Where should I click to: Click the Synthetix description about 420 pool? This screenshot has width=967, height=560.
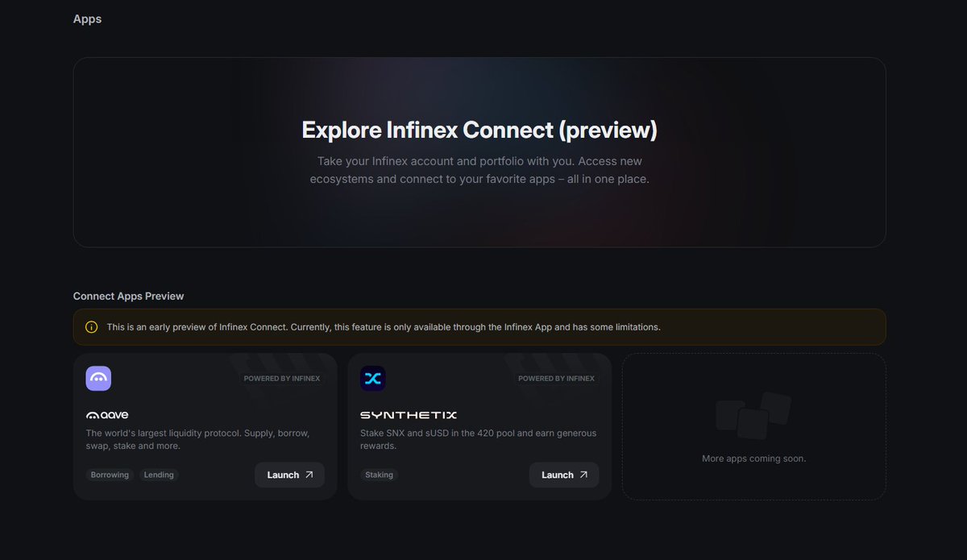point(479,439)
